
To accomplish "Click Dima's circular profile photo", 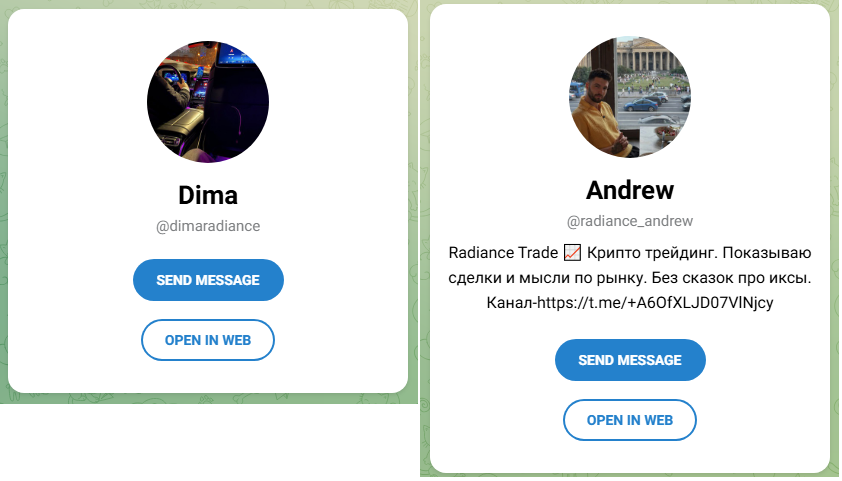I will coord(208,101).
